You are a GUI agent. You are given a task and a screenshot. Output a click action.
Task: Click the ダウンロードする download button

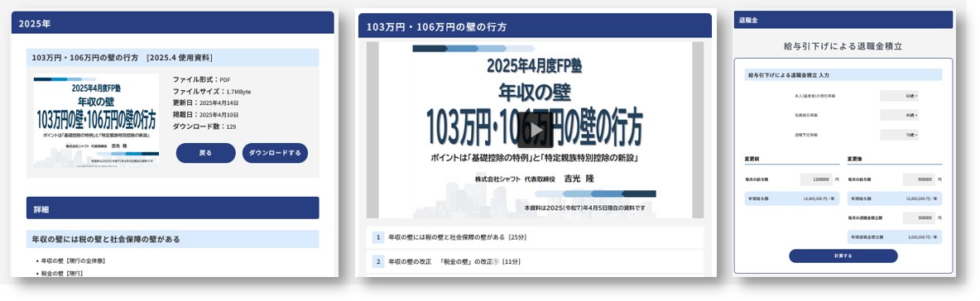275,153
